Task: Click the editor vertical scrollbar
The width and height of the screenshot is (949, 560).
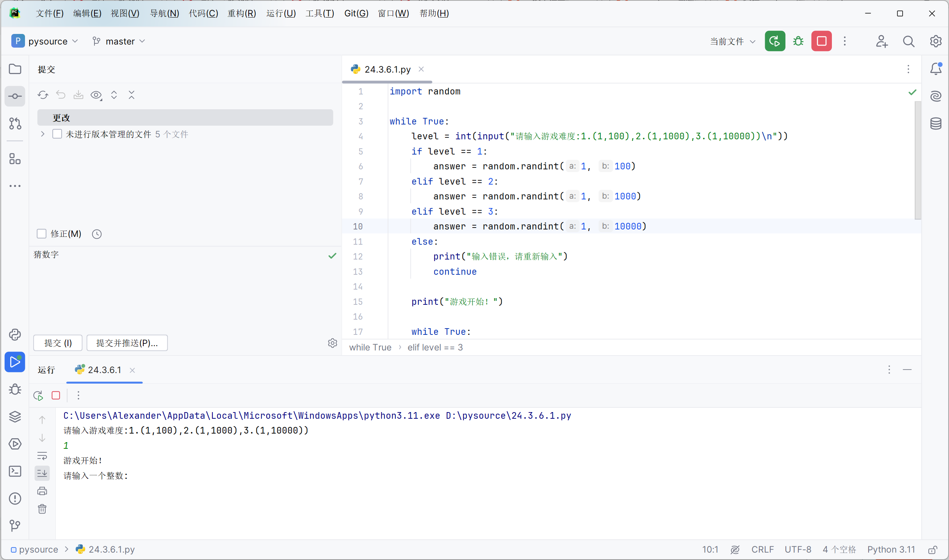Action: coord(917,160)
